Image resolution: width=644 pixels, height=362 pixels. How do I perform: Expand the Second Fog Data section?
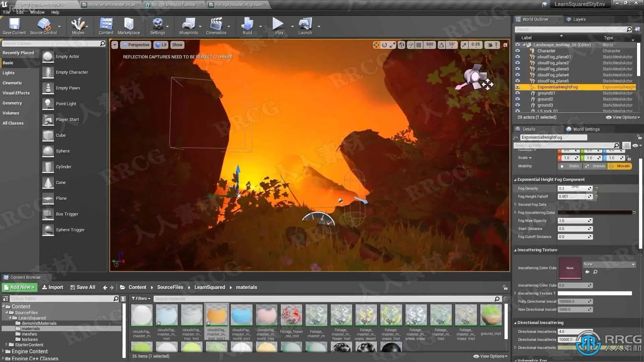(516, 204)
